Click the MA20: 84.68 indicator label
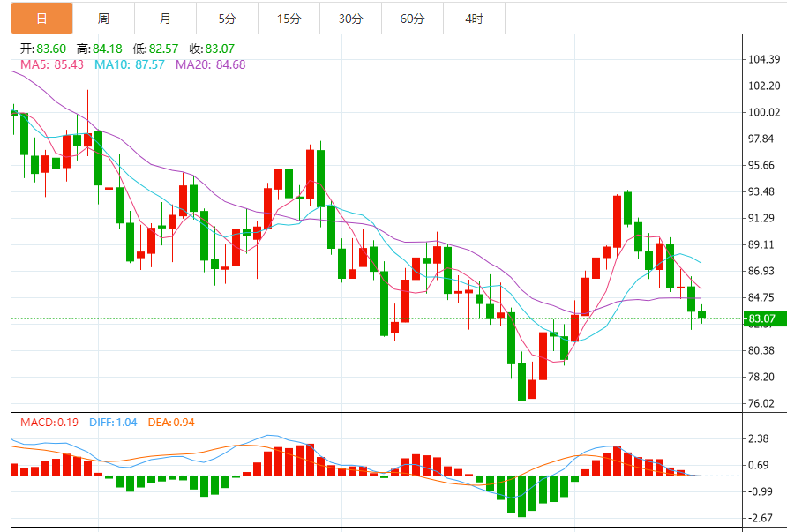This screenshot has width=787, height=532. click(x=210, y=64)
